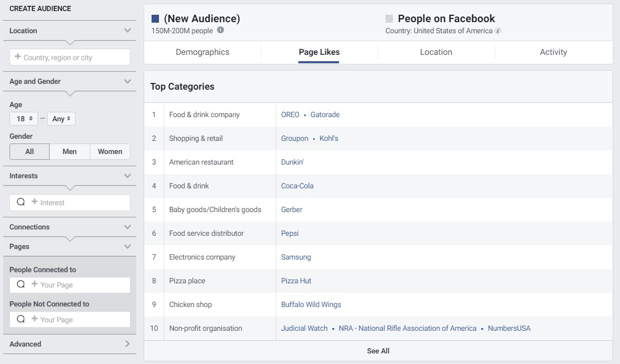
Task: Open the maximum age dropdown showing Any
Action: (61, 118)
